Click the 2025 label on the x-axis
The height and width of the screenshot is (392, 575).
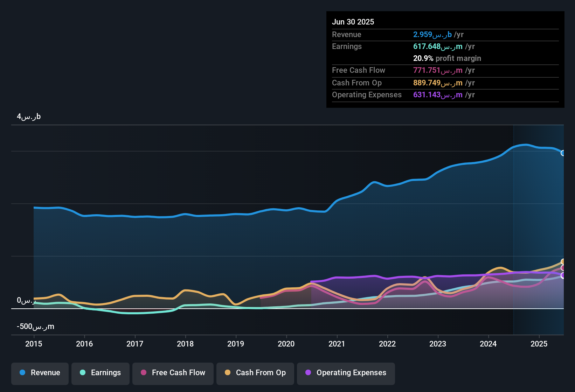tap(539, 344)
